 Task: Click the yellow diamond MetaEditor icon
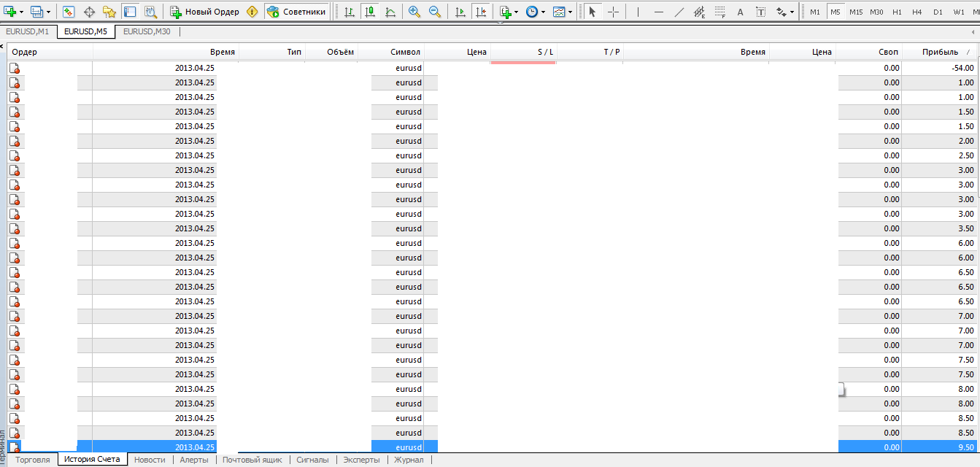252,12
